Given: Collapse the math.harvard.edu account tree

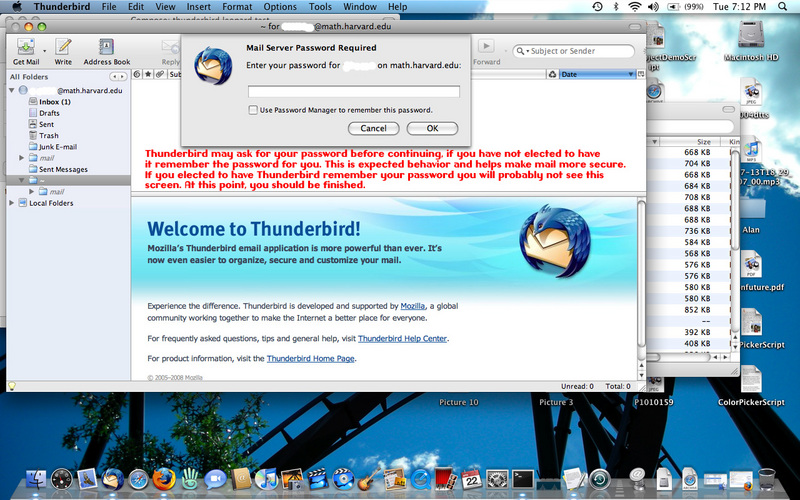Looking at the screenshot, I should [11, 91].
